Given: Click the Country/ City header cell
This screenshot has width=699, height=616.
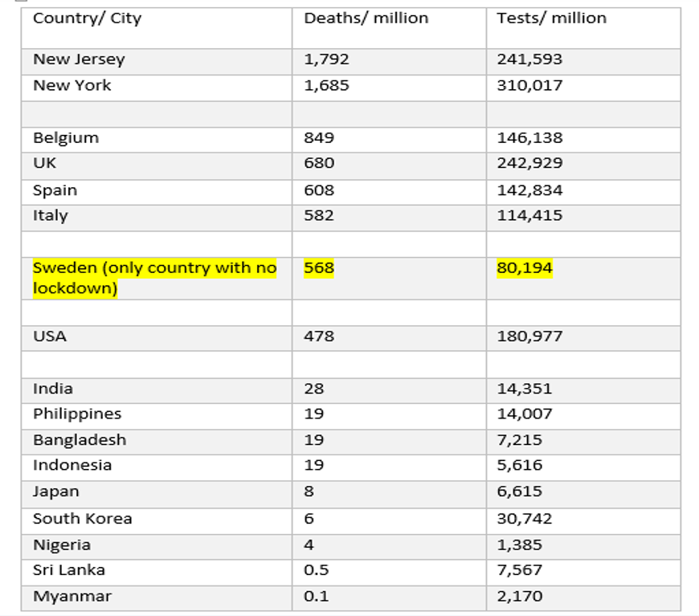Looking at the screenshot, I should (157, 27).
